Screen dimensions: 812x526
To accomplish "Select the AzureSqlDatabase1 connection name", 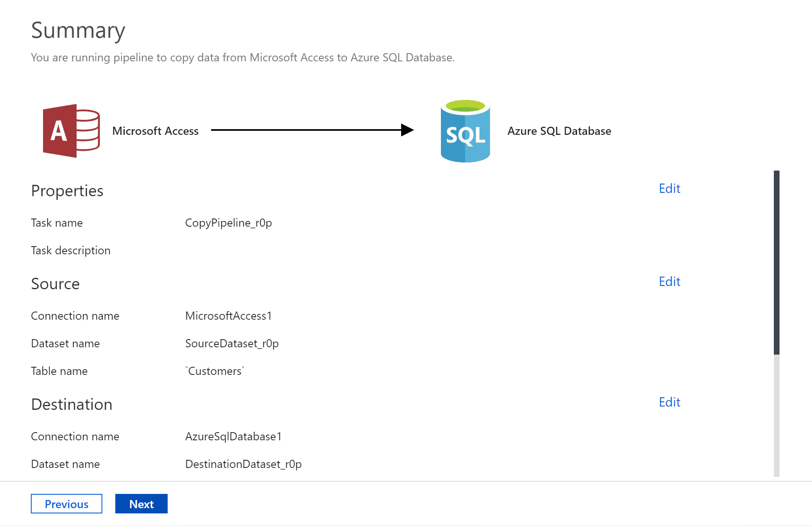I will click(x=233, y=437).
